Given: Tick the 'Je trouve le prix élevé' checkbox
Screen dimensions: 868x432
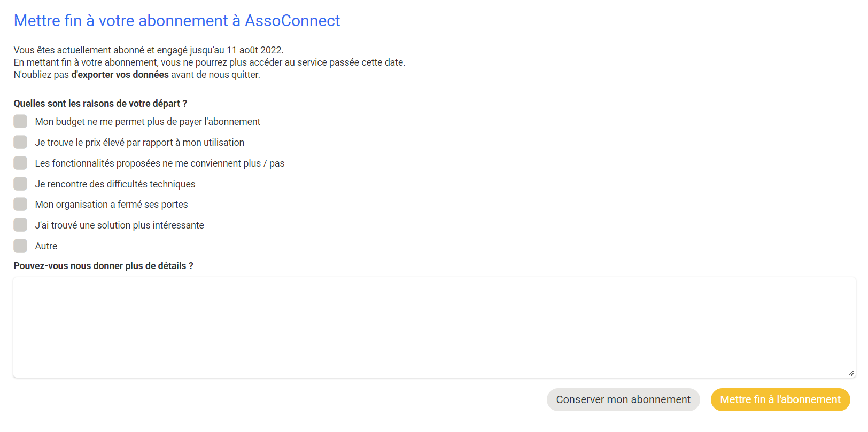Looking at the screenshot, I should tap(20, 142).
